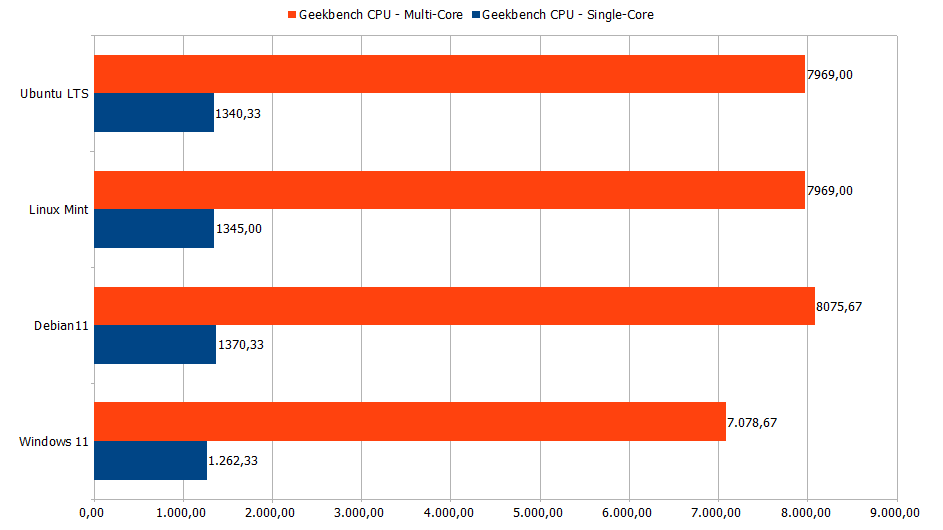Viewport: 943px width, 530px height.
Task: Click the 0,00 axis tick label
Action: pos(91,513)
